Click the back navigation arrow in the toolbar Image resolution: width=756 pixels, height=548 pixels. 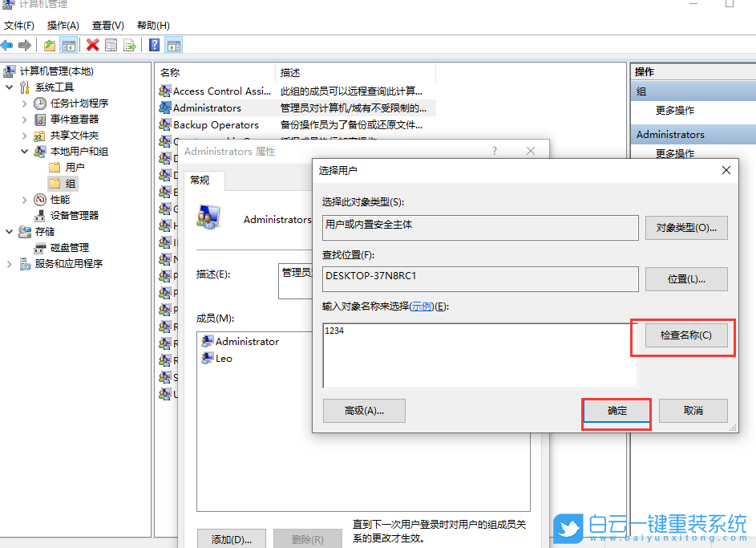point(8,45)
